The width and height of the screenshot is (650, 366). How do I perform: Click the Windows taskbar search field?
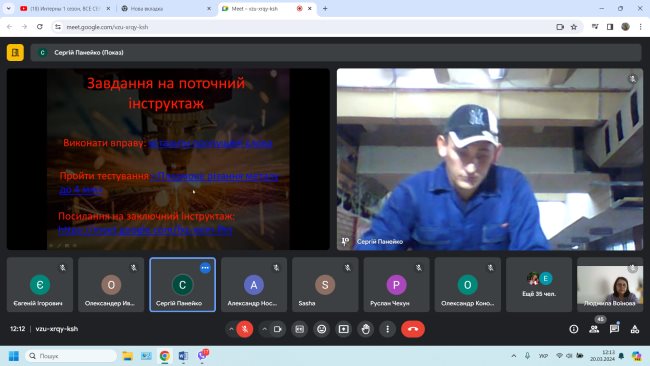[x=71, y=356]
